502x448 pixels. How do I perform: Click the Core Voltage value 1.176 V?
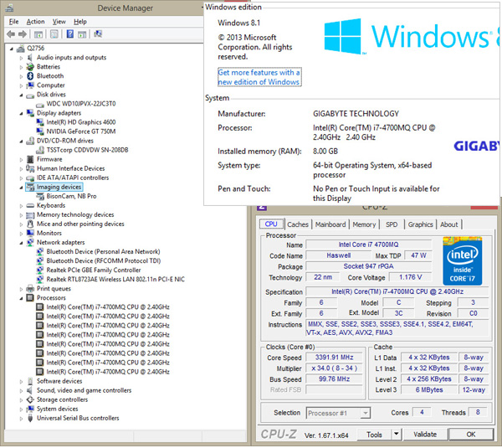pos(410,277)
